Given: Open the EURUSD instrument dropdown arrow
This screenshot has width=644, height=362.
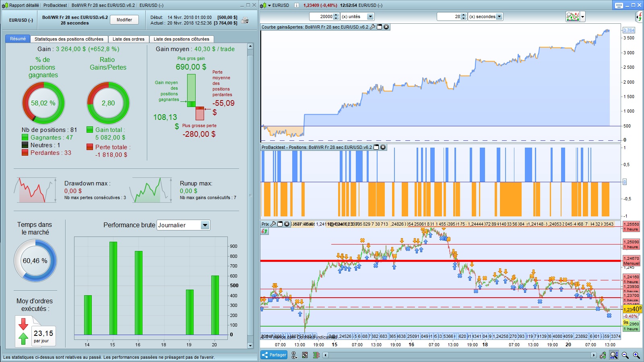Looking at the screenshot, I should click(x=270, y=6).
